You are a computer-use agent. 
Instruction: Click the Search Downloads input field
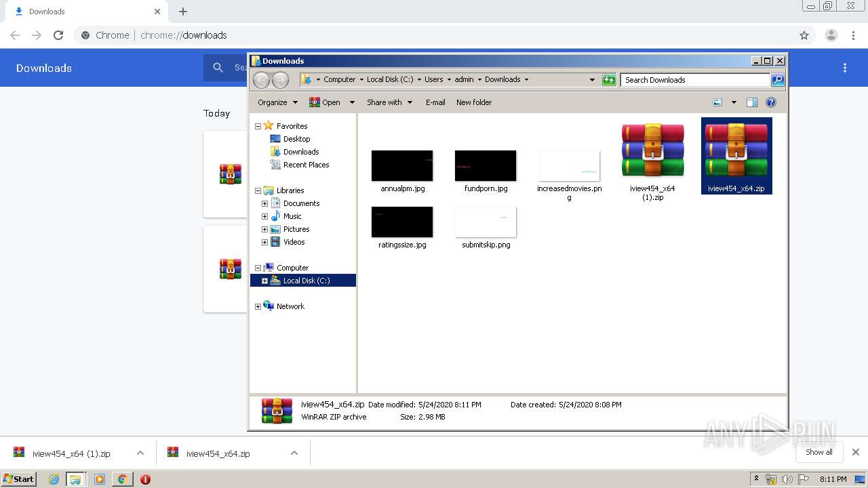[x=695, y=80]
